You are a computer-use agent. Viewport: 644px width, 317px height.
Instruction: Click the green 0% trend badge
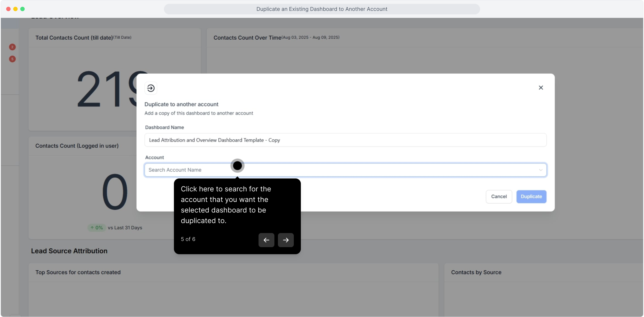click(x=97, y=228)
